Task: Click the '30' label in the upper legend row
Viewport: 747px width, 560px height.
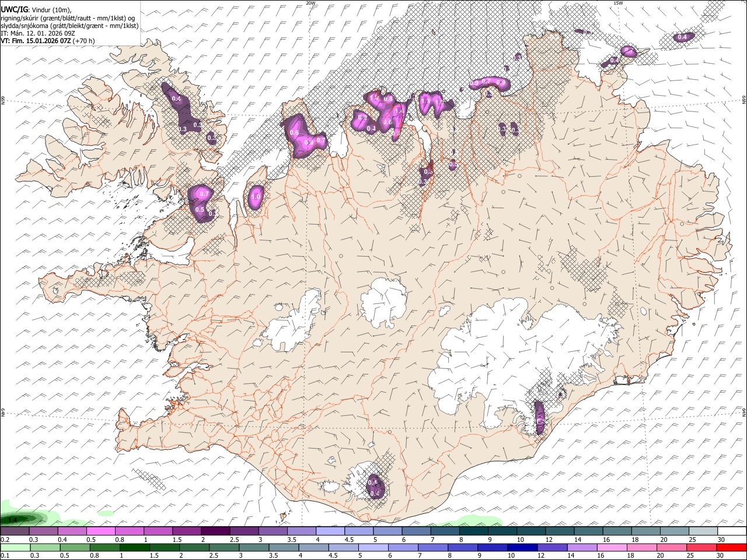Action: pos(721,540)
